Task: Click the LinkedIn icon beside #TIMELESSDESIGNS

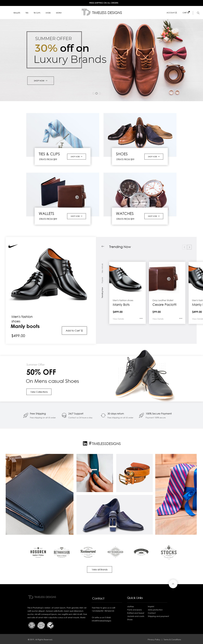Action: [85, 443]
